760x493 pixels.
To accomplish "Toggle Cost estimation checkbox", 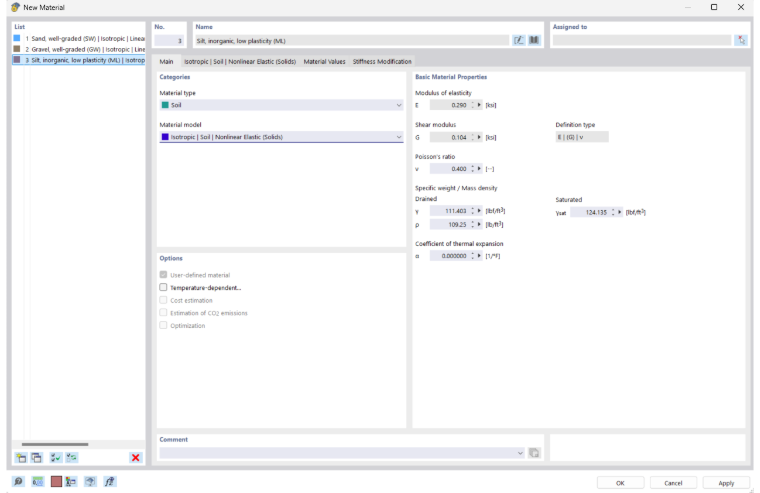I will (x=163, y=300).
